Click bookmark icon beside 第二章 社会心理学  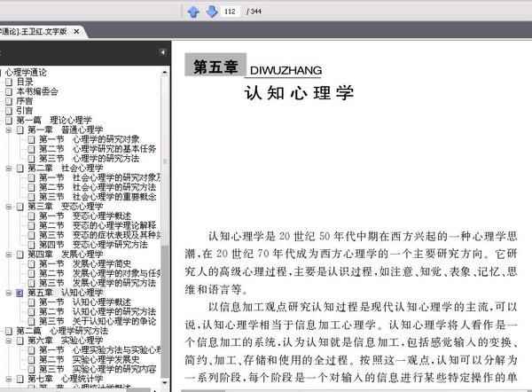pos(20,169)
